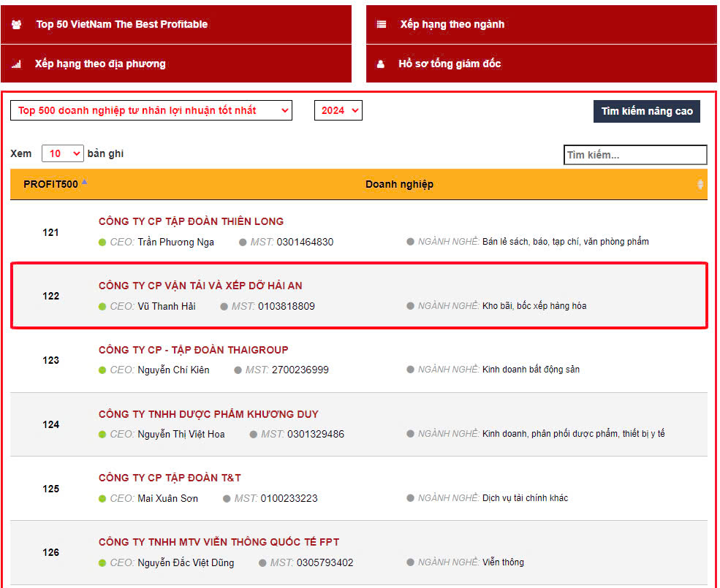720x588 pixels.
Task: Click rank number 126
Action: click(50, 553)
